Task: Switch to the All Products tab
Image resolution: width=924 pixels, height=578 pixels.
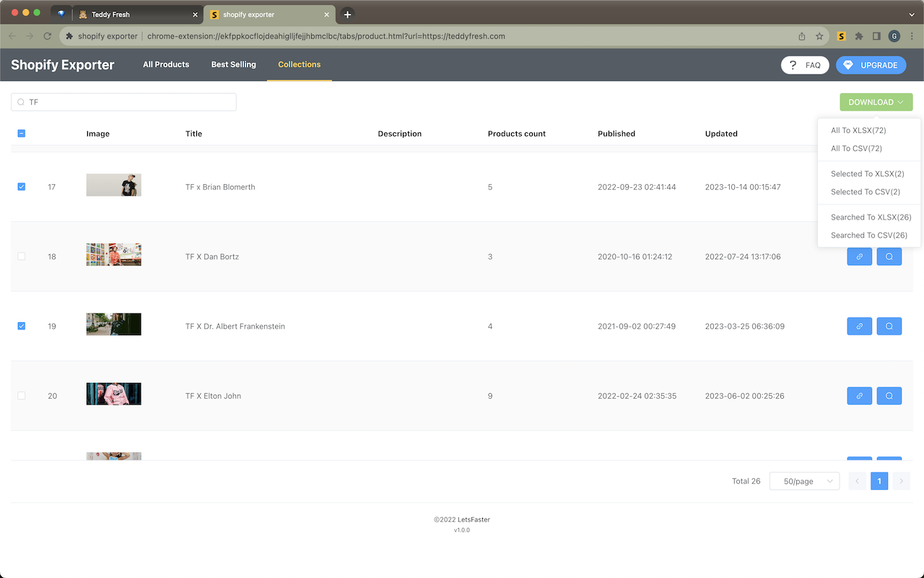Action: (166, 64)
